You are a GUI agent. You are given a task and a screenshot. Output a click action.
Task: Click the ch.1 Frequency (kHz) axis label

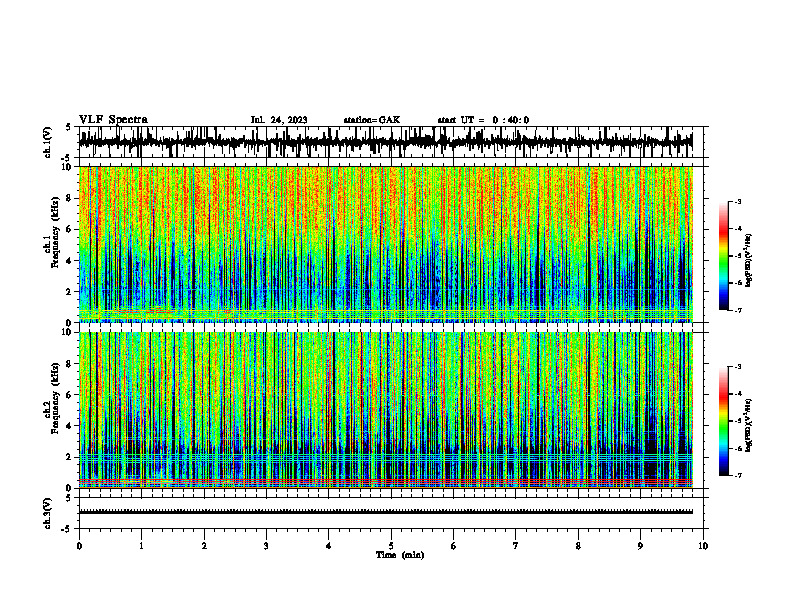coord(52,244)
